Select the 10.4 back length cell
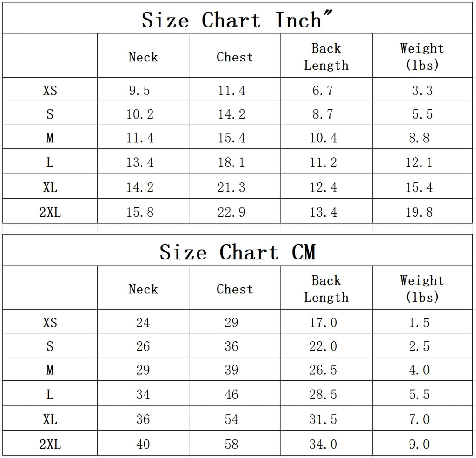This screenshot has width=476, height=458. (x=324, y=138)
